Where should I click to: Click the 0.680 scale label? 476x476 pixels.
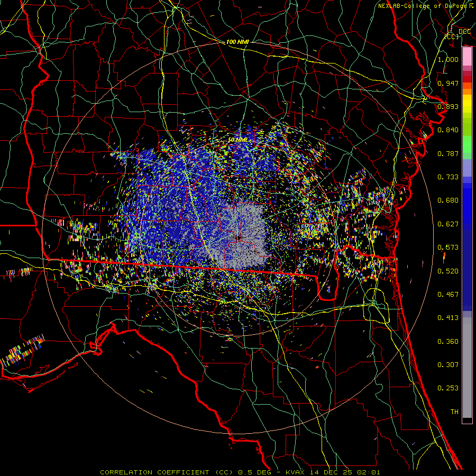(448, 200)
